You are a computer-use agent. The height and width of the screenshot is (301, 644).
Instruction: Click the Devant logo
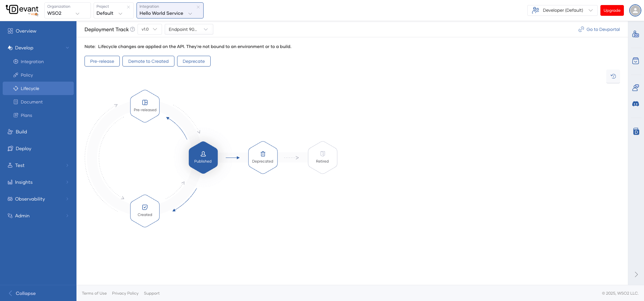tap(22, 10)
